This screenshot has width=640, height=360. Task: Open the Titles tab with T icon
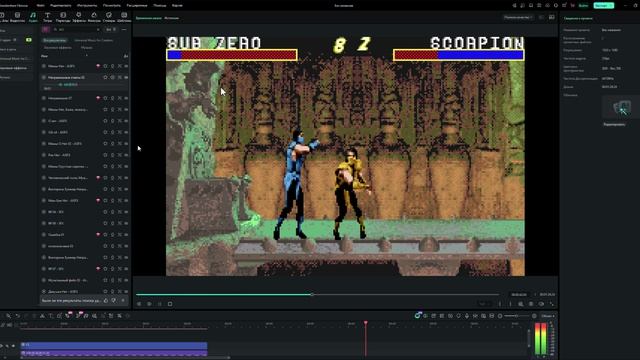point(47,17)
